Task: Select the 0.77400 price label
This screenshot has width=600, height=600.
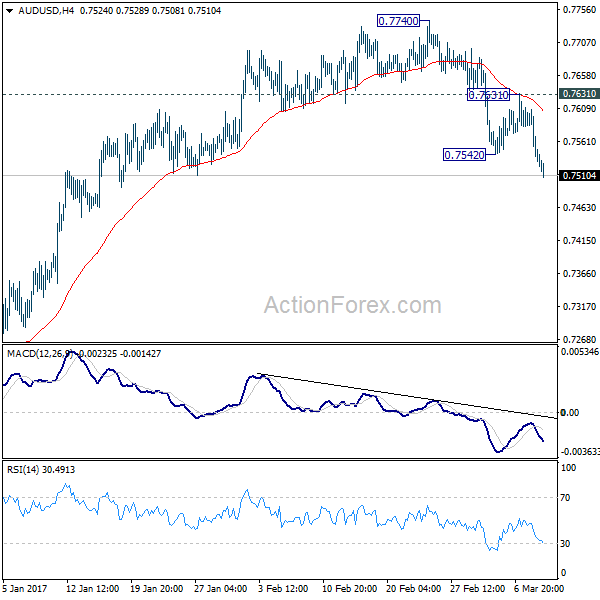Action: click(398, 21)
